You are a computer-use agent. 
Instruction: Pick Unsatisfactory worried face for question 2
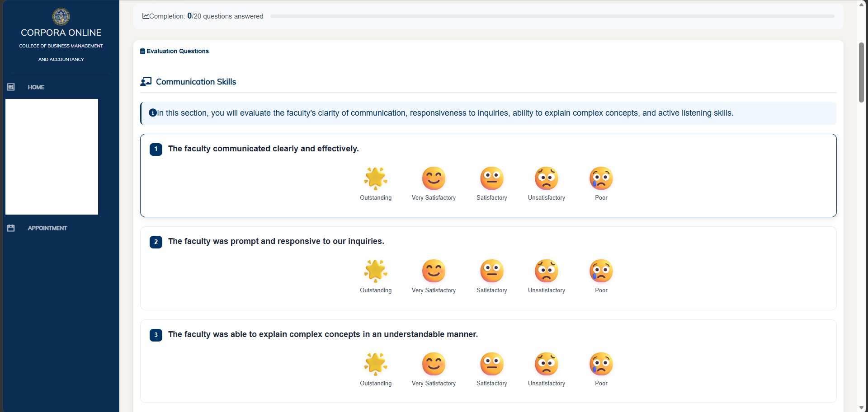tap(547, 271)
